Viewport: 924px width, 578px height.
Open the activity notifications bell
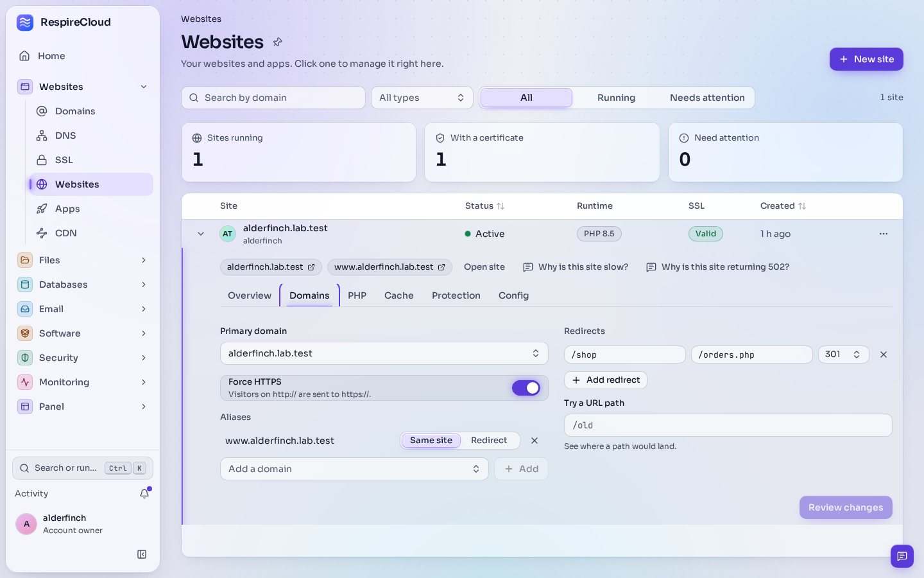[x=144, y=493]
